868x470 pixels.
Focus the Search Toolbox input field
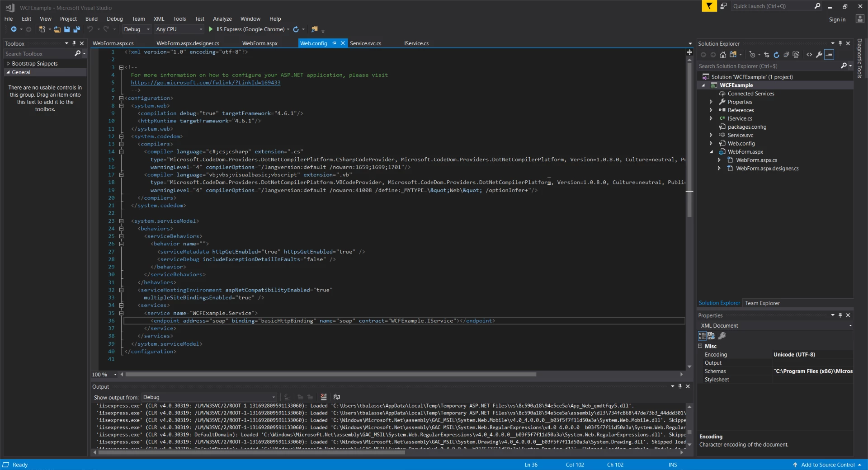pyautogui.click(x=38, y=54)
